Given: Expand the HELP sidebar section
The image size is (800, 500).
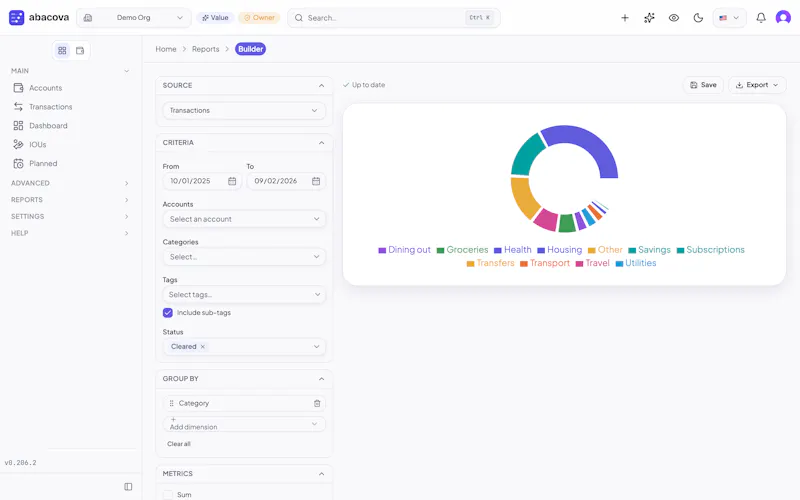Looking at the screenshot, I should 70,233.
